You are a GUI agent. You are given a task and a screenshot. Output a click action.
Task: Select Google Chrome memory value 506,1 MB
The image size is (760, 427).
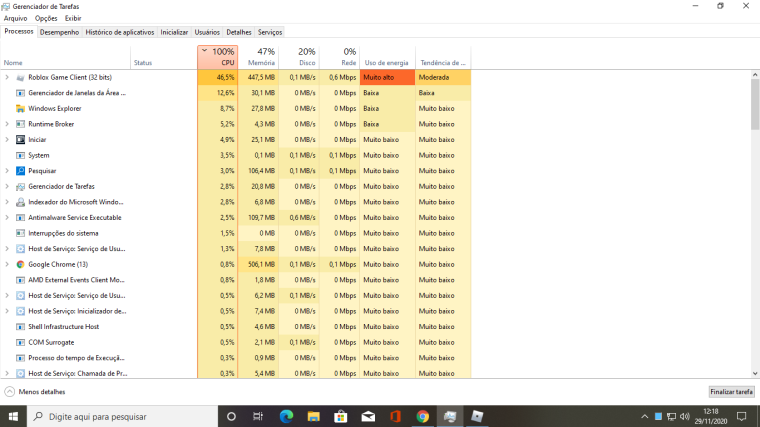pyautogui.click(x=258, y=265)
